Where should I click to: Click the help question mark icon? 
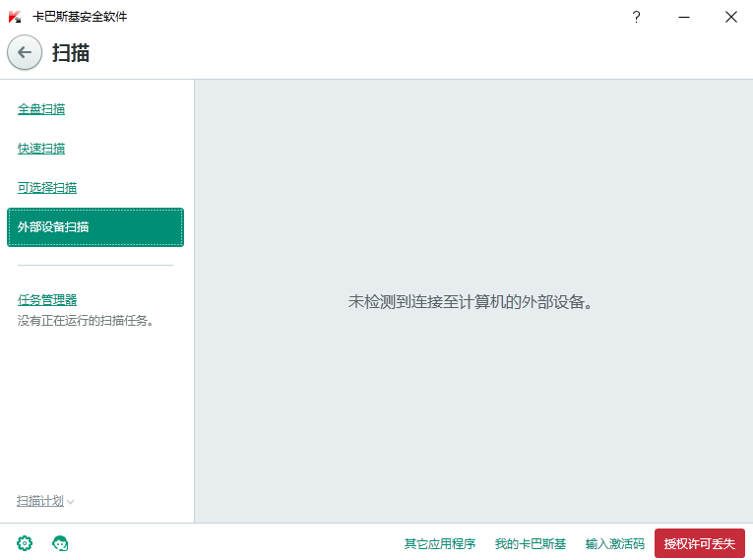pos(636,17)
